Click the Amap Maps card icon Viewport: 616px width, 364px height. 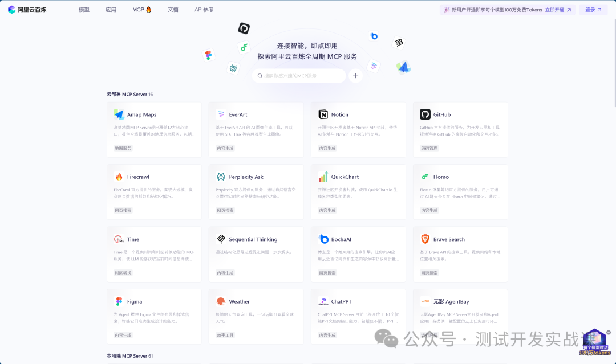click(x=119, y=114)
